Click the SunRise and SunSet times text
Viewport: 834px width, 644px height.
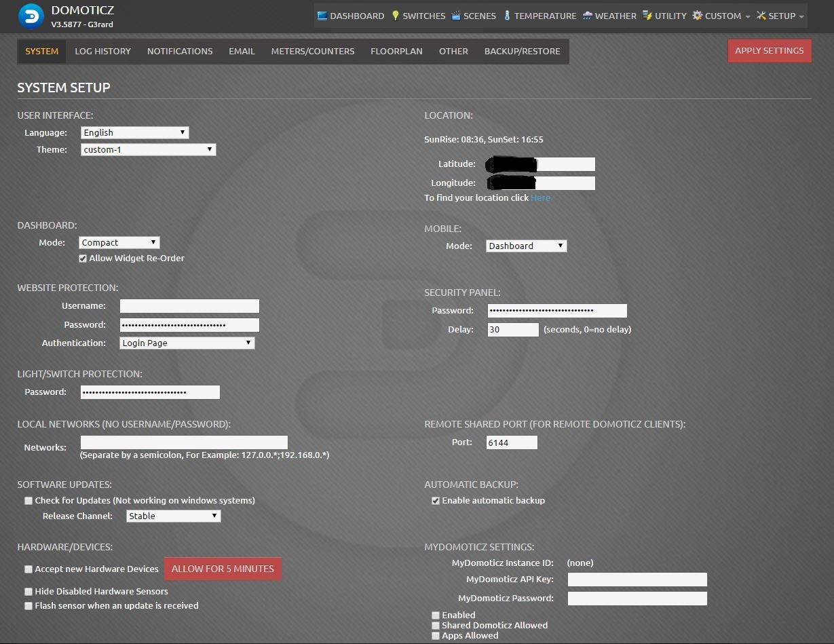484,140
